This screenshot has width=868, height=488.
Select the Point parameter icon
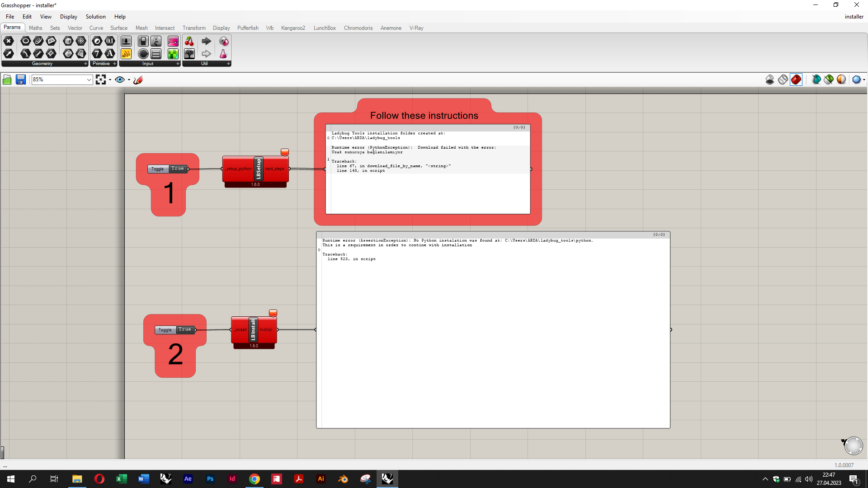(x=9, y=41)
